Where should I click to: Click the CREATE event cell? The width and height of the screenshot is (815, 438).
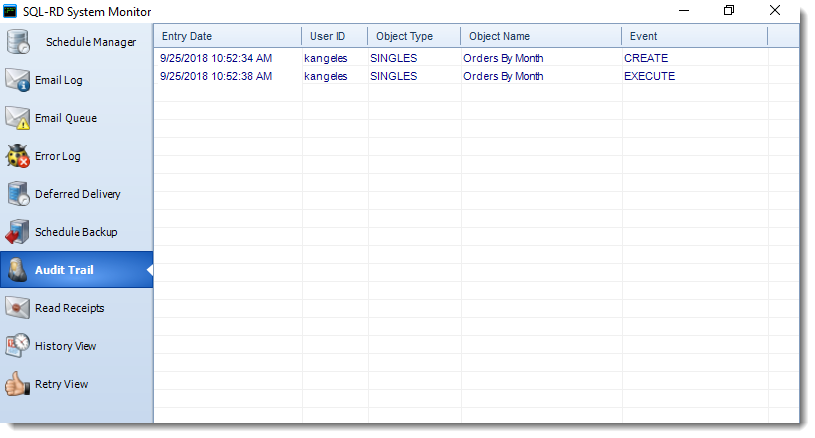[x=646, y=58]
